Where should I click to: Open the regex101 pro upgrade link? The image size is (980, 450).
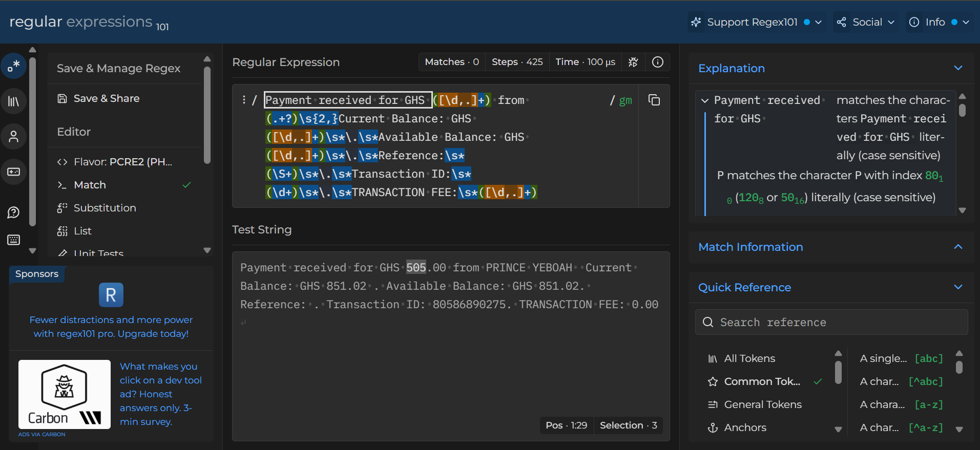pos(111,327)
